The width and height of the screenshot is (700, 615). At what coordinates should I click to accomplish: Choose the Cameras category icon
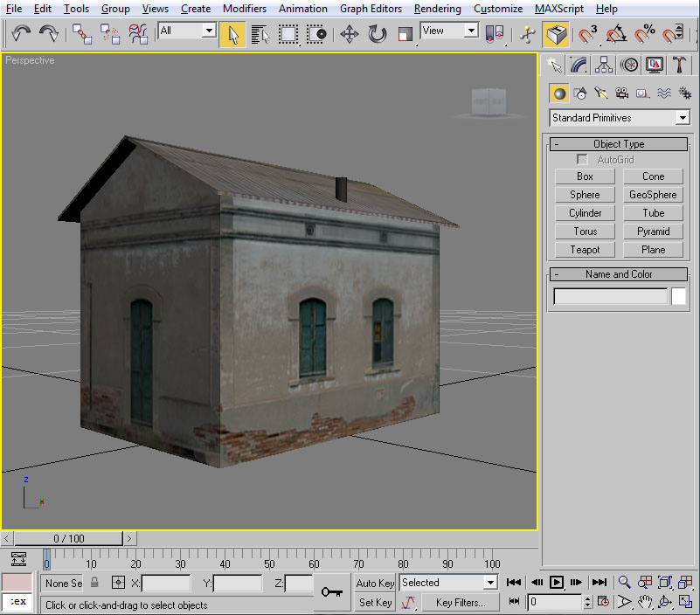pos(621,93)
